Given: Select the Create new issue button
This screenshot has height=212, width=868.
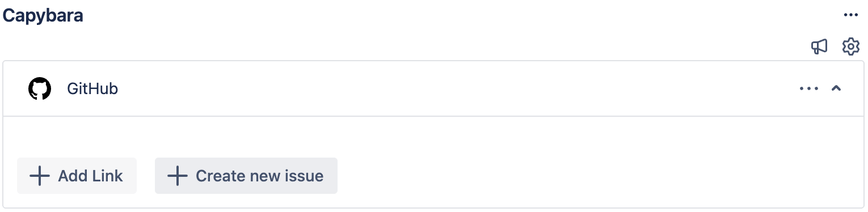Looking at the screenshot, I should click(x=246, y=176).
